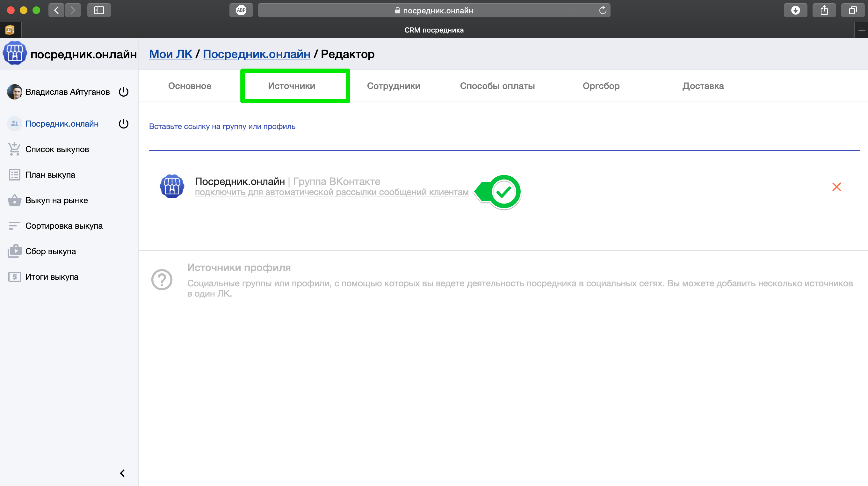Show Safari downloads dropdown

coord(795,11)
